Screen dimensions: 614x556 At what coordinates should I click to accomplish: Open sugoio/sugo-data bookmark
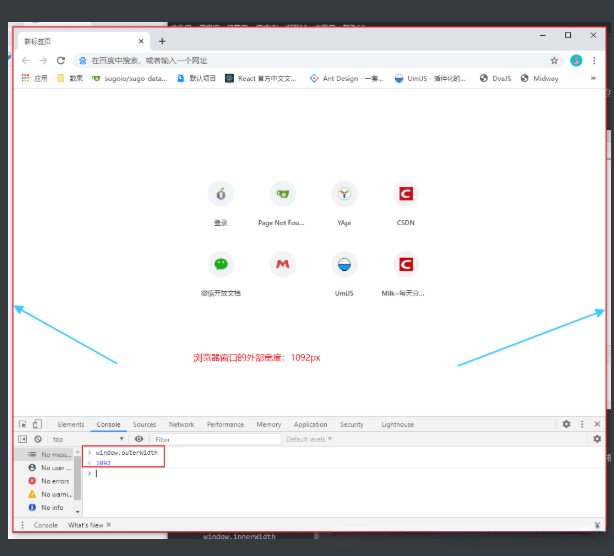130,78
